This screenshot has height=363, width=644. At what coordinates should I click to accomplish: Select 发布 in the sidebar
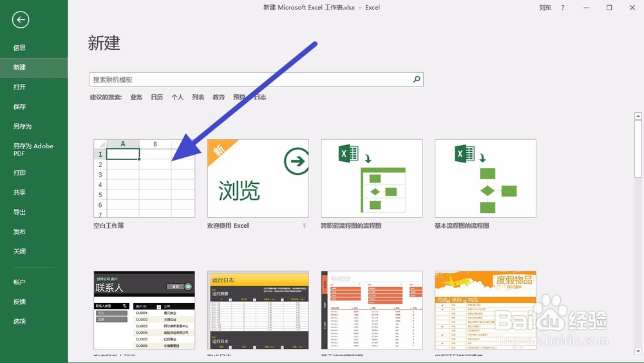(x=19, y=232)
